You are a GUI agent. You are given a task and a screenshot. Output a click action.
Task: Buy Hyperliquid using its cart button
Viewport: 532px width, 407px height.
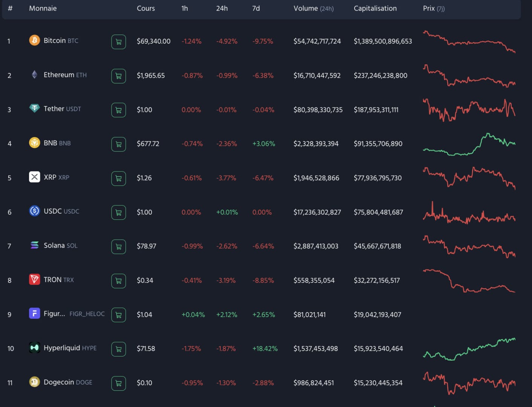118,349
